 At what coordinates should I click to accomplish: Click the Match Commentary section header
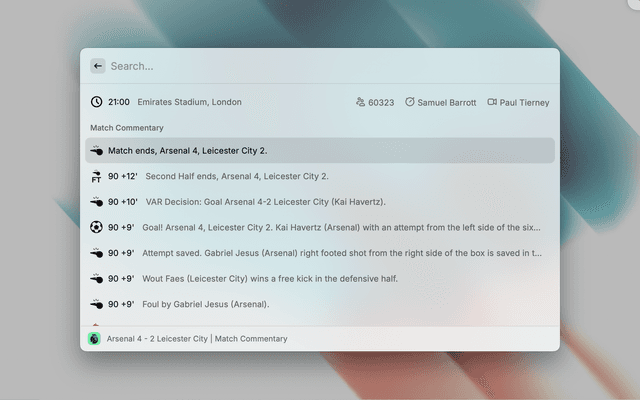[127, 128]
